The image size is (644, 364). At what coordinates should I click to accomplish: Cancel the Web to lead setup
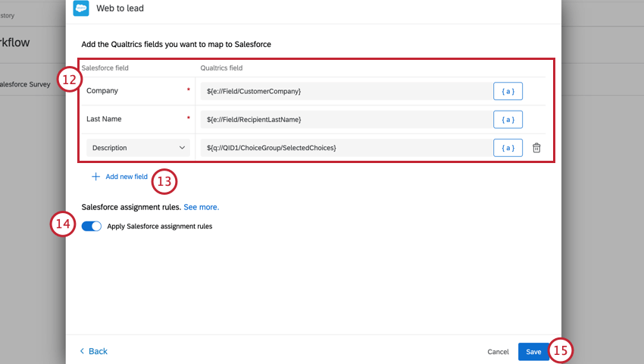click(498, 352)
